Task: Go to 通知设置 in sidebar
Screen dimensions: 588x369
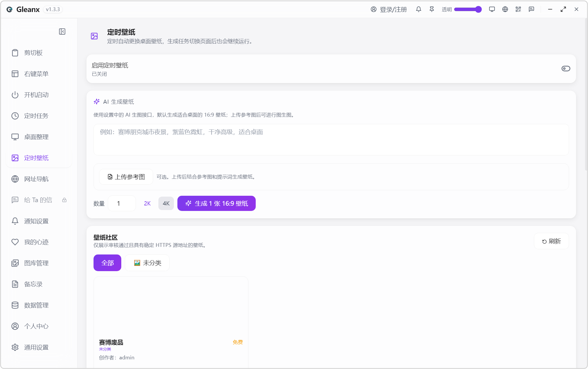Action: coord(39,221)
